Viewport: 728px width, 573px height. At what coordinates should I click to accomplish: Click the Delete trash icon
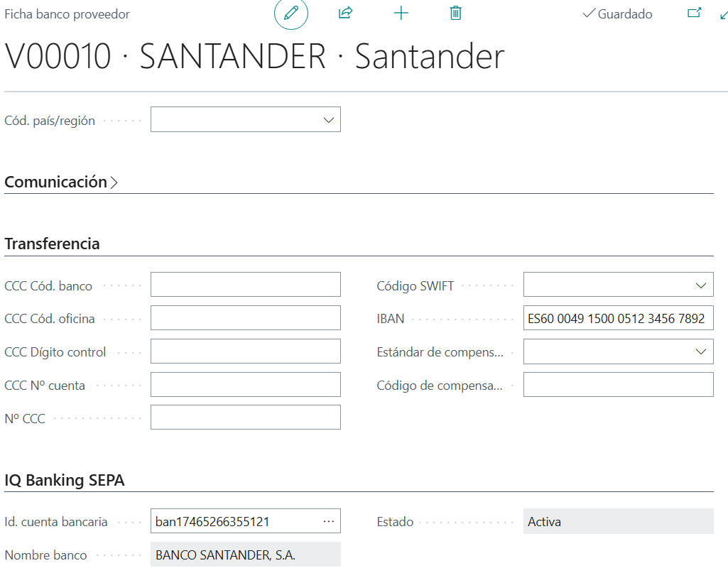pyautogui.click(x=455, y=13)
